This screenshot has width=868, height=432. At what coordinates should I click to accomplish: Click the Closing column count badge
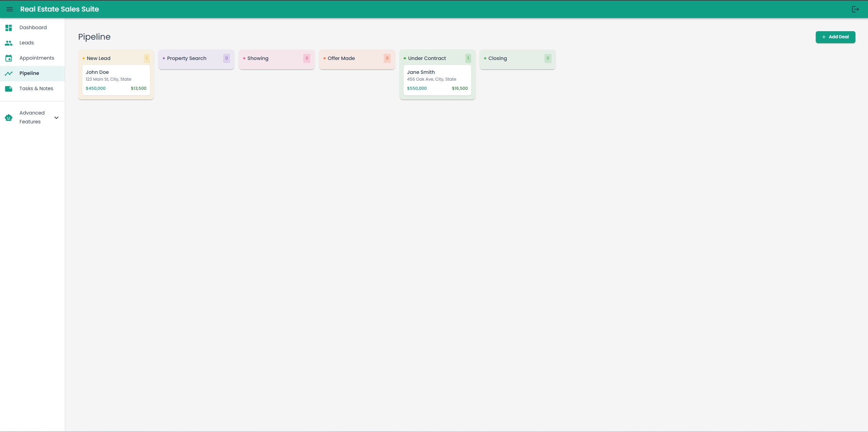[x=547, y=58]
